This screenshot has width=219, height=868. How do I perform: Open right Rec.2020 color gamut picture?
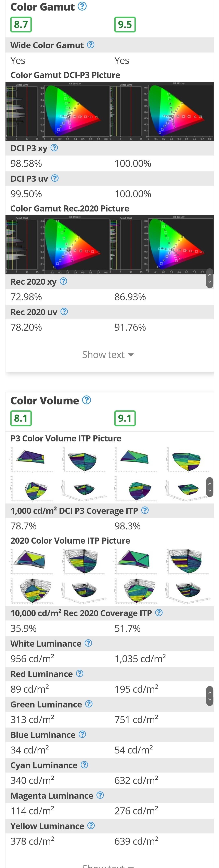tap(162, 245)
